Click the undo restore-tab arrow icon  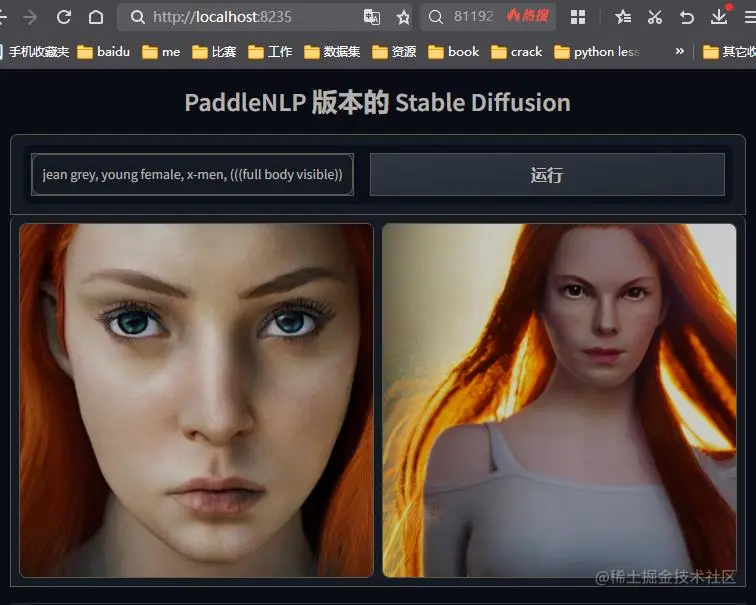[x=687, y=17]
